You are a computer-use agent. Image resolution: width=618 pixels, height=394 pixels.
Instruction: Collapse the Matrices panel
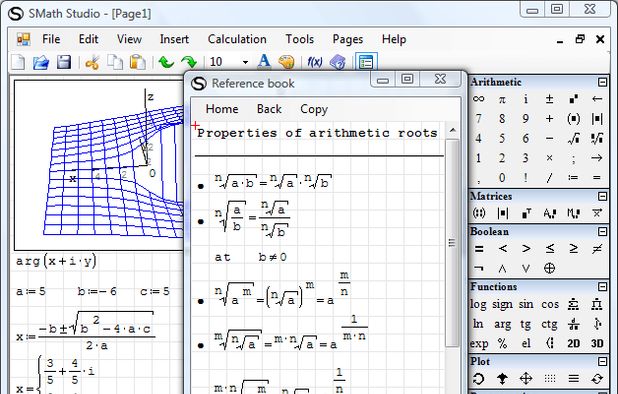point(602,196)
